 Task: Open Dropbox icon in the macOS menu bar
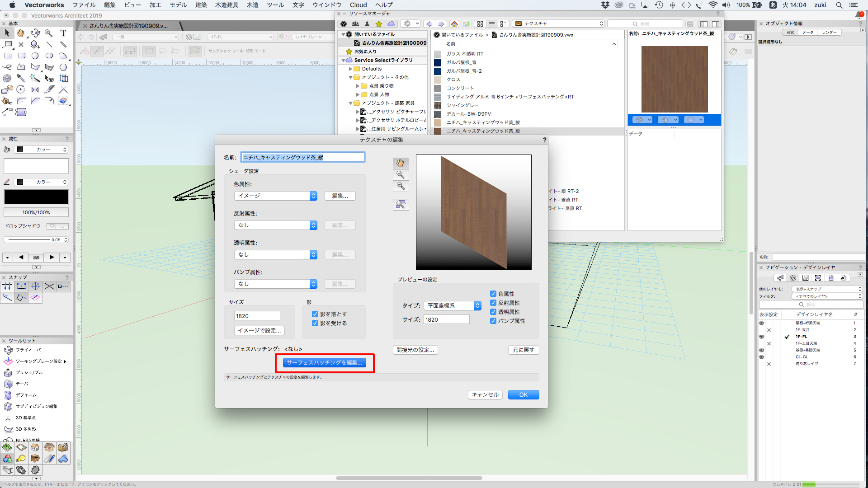[605, 5]
